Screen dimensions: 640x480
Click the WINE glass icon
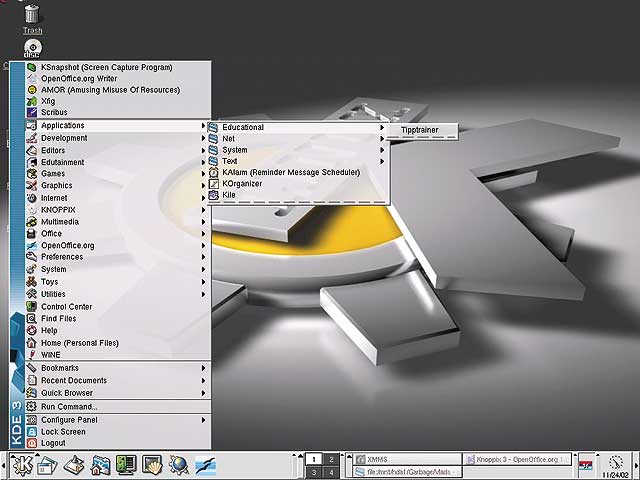[31, 355]
